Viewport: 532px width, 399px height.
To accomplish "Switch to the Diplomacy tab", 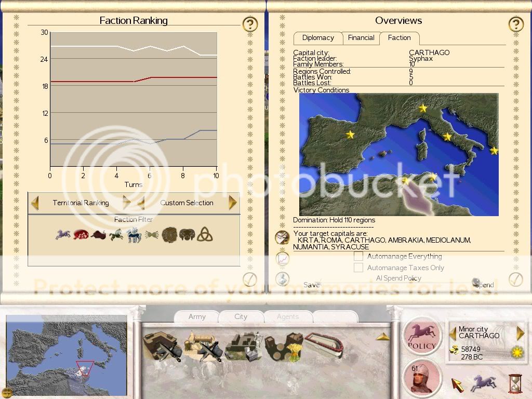I will [318, 38].
